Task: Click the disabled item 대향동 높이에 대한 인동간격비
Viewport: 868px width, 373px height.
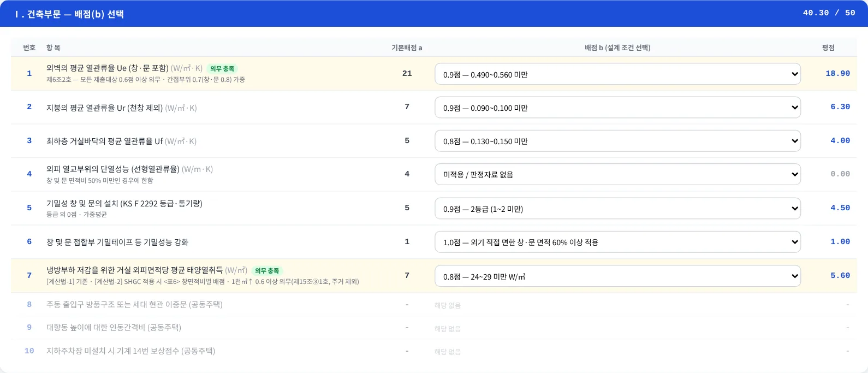Action: 114,327
